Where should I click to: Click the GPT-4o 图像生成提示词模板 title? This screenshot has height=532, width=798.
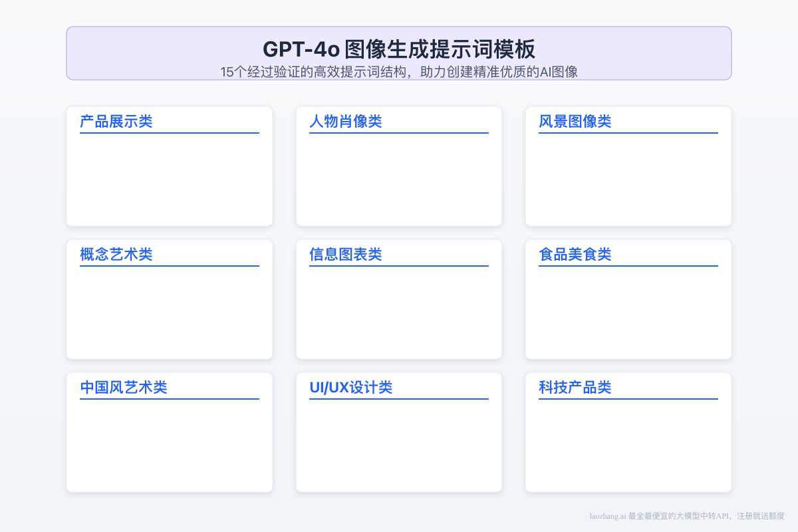(399, 50)
